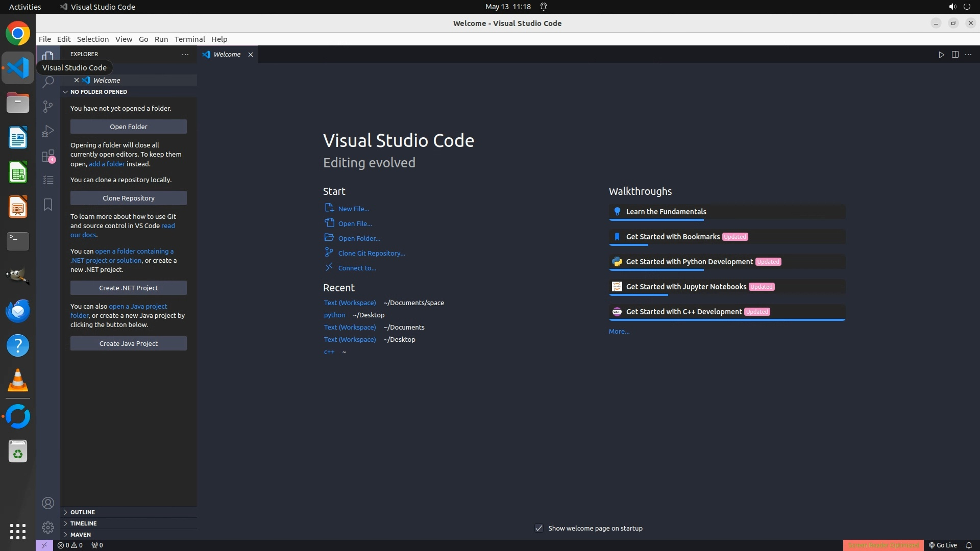The image size is (980, 551).
Task: Collapse the NO FOLDER OPENED section
Action: pyautogui.click(x=99, y=92)
